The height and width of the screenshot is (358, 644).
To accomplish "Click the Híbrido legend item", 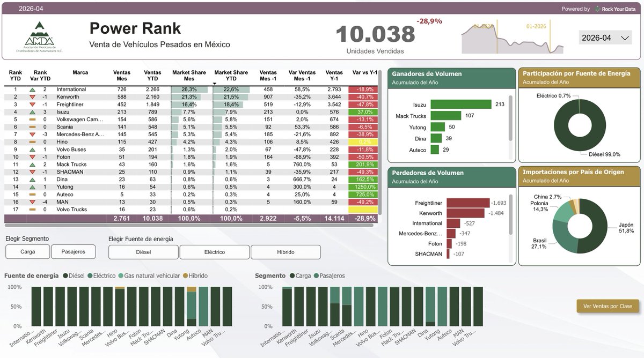I will (x=194, y=275).
